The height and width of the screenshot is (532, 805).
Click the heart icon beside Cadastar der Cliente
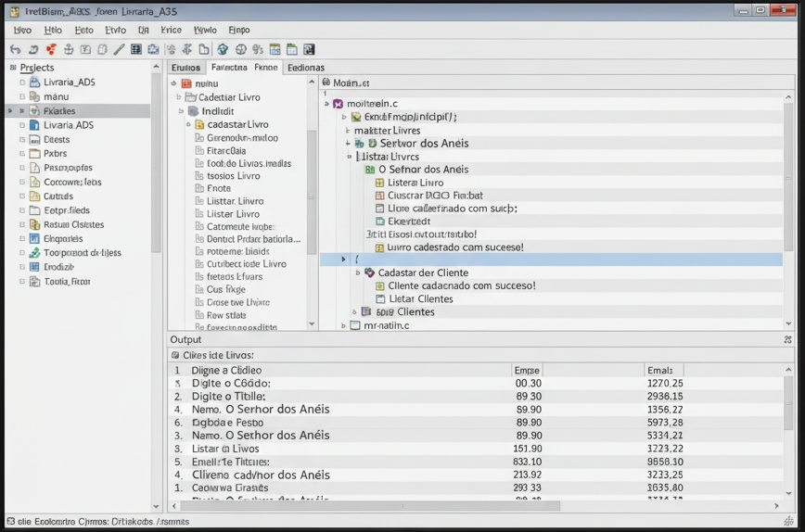tap(369, 273)
